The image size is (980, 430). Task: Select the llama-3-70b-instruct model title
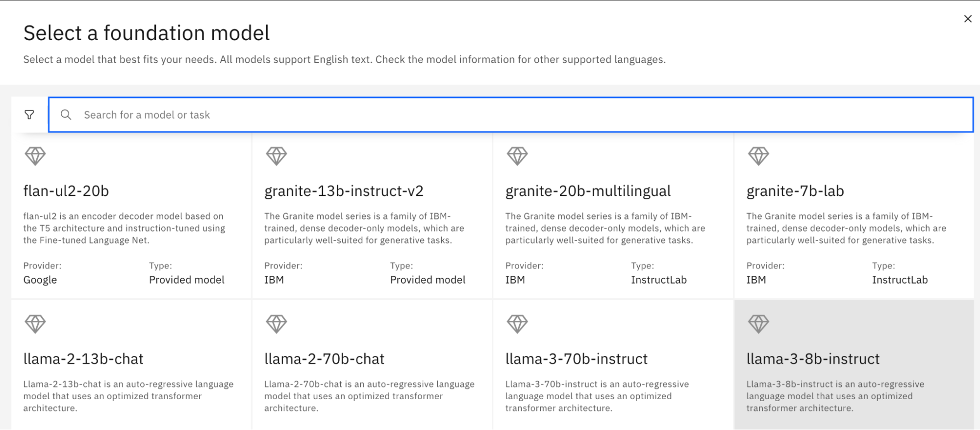pyautogui.click(x=577, y=359)
